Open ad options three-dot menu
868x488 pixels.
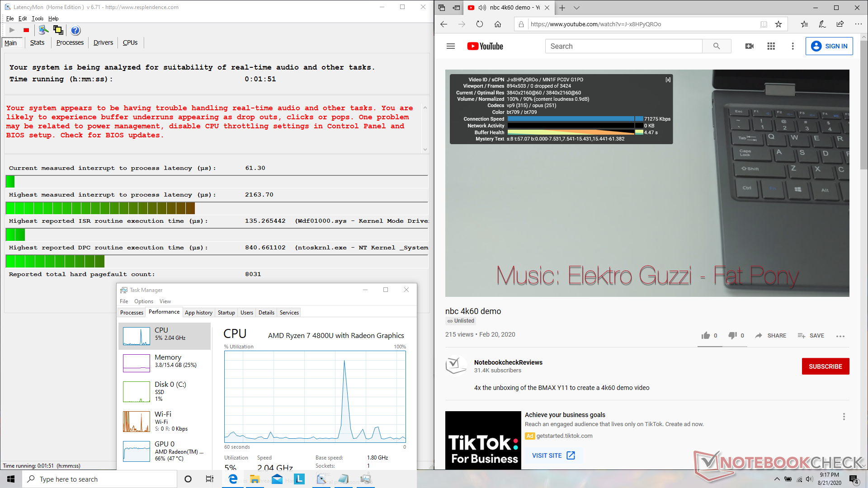coord(844,417)
